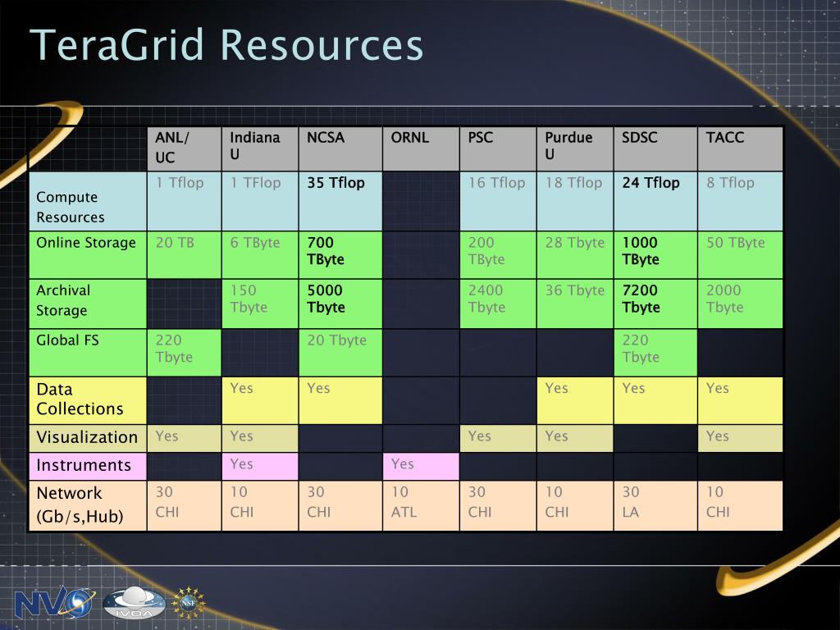
Task: Click Visualization "Yes" under ANL/UC
Action: [185, 438]
